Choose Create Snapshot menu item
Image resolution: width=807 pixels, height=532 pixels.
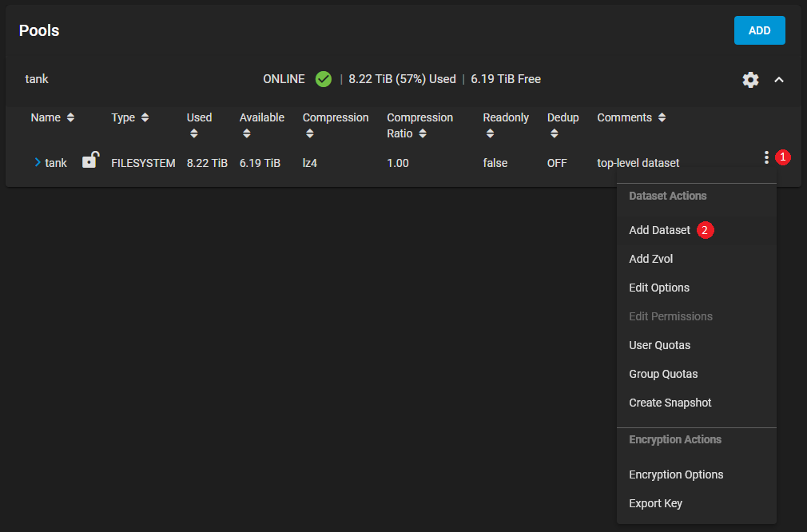pos(670,403)
